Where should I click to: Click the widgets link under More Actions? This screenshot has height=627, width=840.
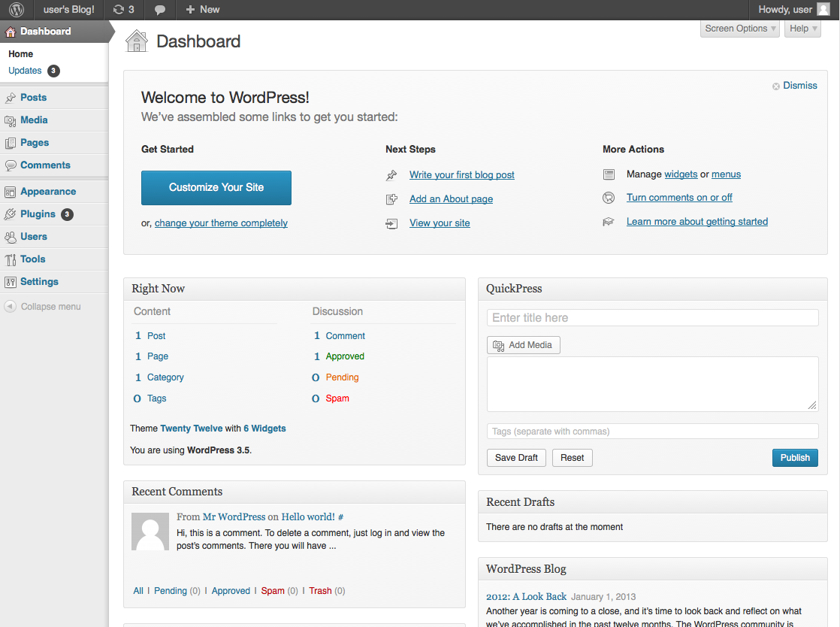[681, 174]
